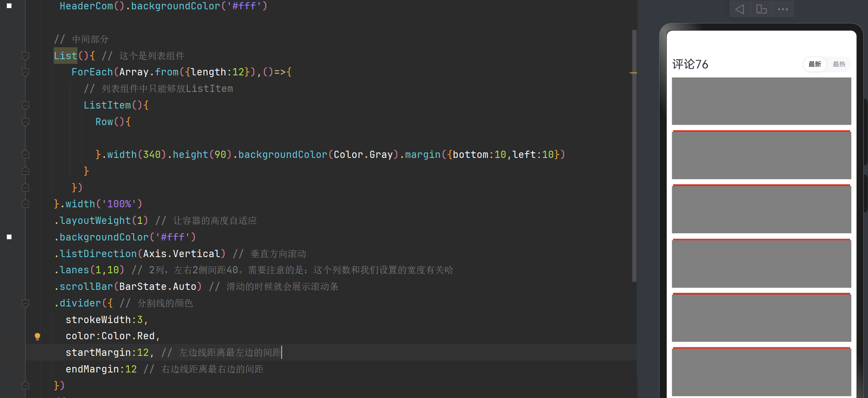This screenshot has height=398, width=868.
Task: Click fold end marker on }.width('100%') line
Action: [x=26, y=204]
